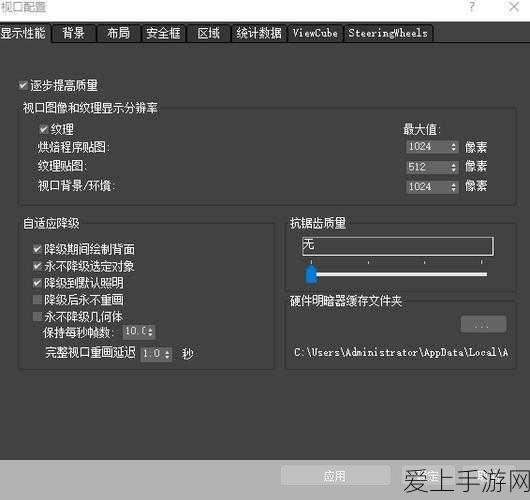This screenshot has width=530, height=500.
Task: Select the 安全框 tab
Action: 164,33
